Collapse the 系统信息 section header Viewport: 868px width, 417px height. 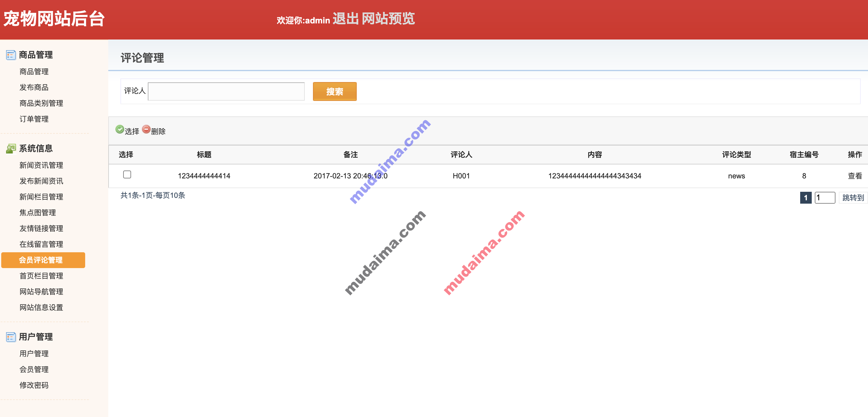click(36, 149)
